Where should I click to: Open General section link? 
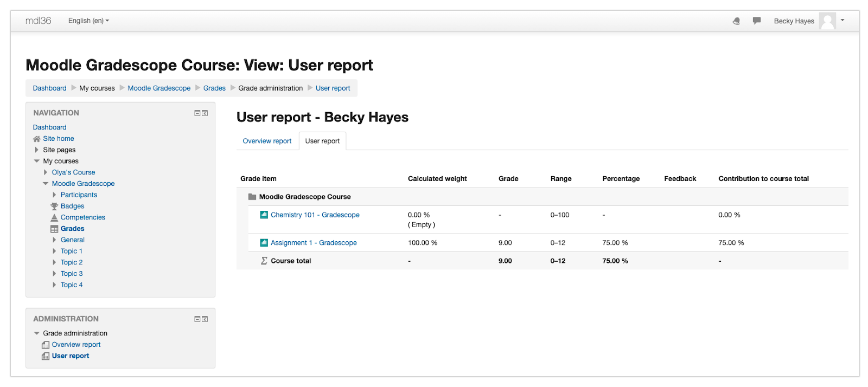pos(72,240)
